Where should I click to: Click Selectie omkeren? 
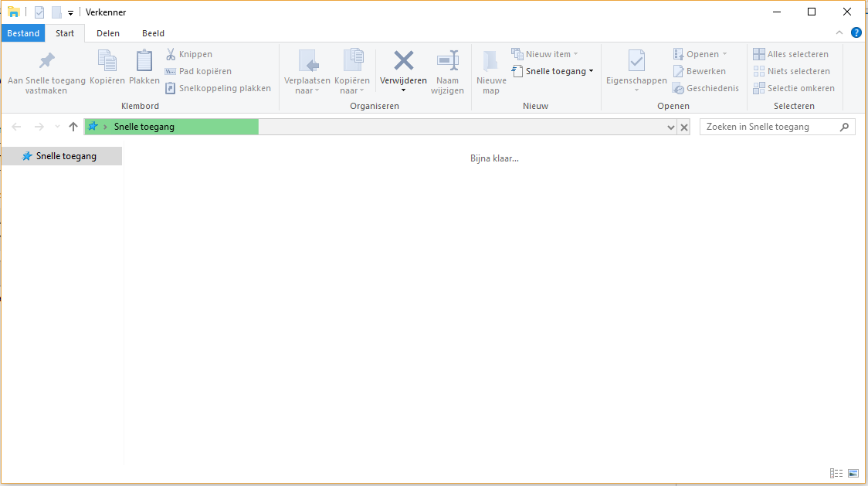[x=794, y=88]
